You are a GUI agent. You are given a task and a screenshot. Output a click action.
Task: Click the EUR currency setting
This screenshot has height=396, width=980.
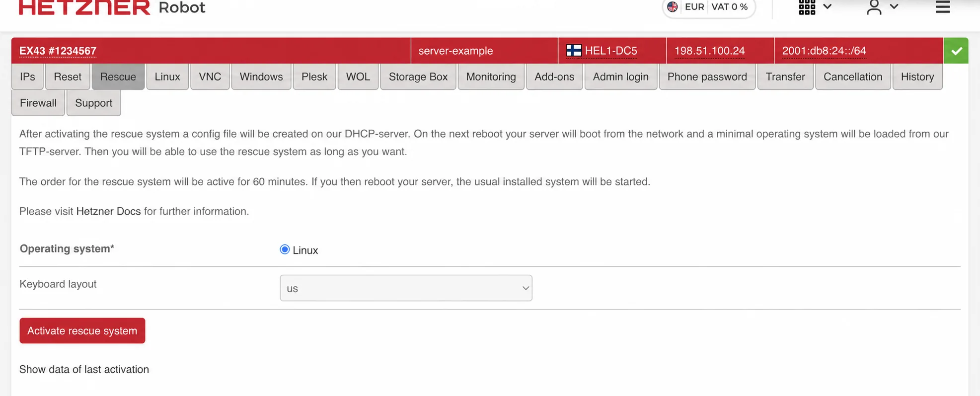[694, 7]
